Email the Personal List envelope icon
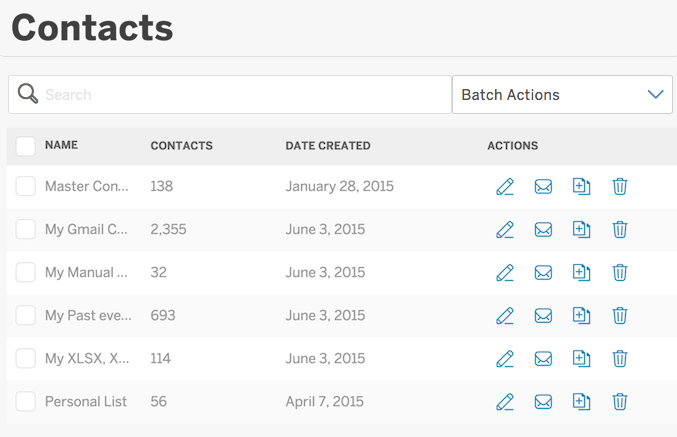Viewport: 677px width, 437px height. [x=543, y=402]
